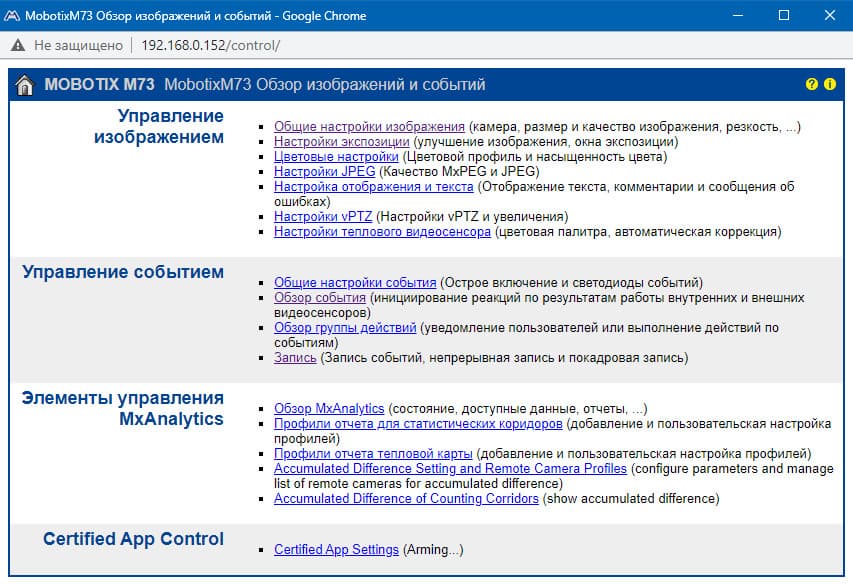Minimize the Chrome window
Screen dimensions: 853x585
[738, 15]
